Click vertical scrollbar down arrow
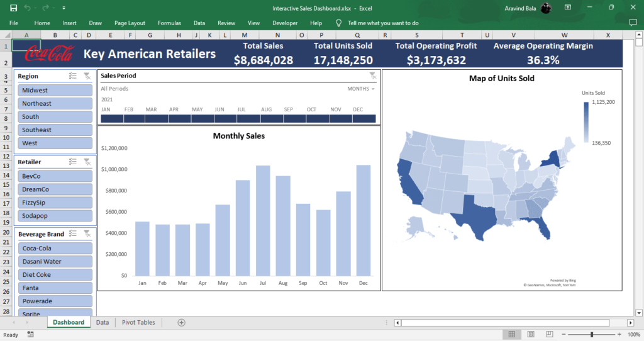The width and height of the screenshot is (644, 341). pos(639,313)
